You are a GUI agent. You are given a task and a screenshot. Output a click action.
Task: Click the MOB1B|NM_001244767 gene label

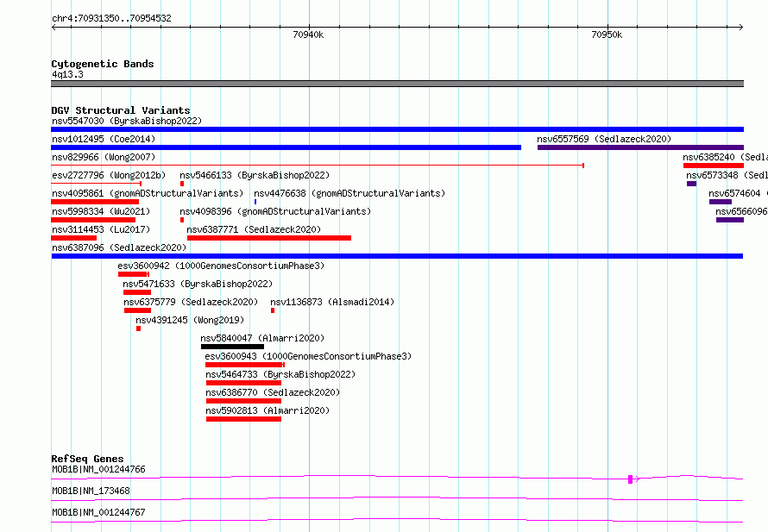click(99, 512)
